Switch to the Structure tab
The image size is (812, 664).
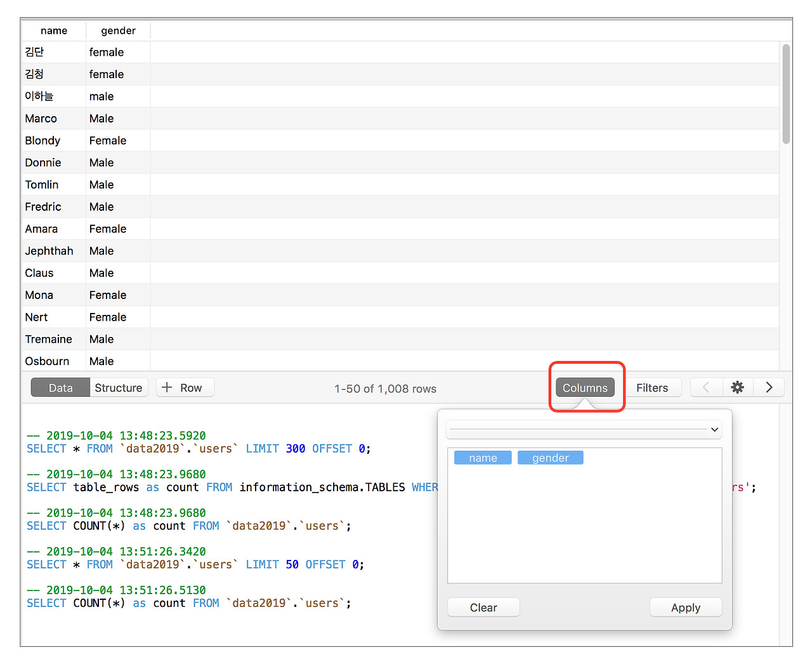click(119, 388)
